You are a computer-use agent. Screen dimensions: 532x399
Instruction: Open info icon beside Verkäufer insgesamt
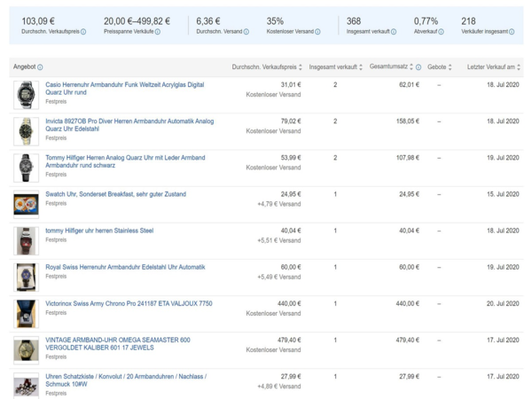512,32
